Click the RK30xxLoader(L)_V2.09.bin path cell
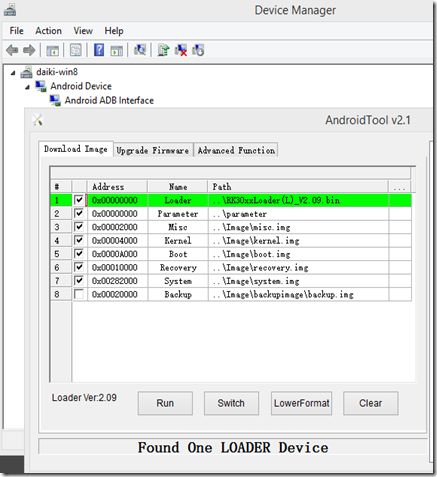The image size is (437, 477). point(298,200)
